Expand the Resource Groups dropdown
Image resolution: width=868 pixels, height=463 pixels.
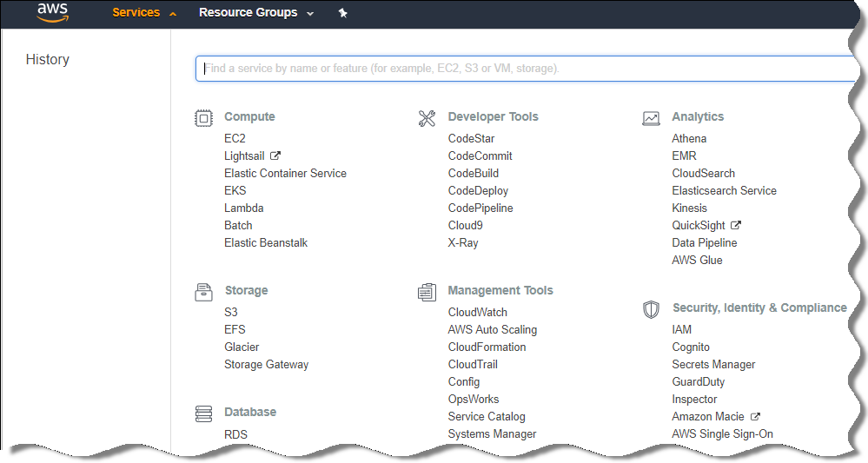tap(255, 13)
